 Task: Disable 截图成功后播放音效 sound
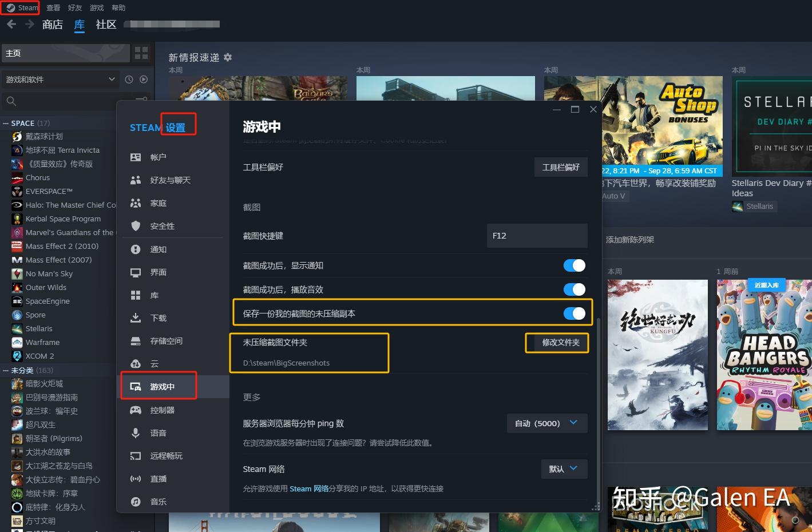coord(573,289)
